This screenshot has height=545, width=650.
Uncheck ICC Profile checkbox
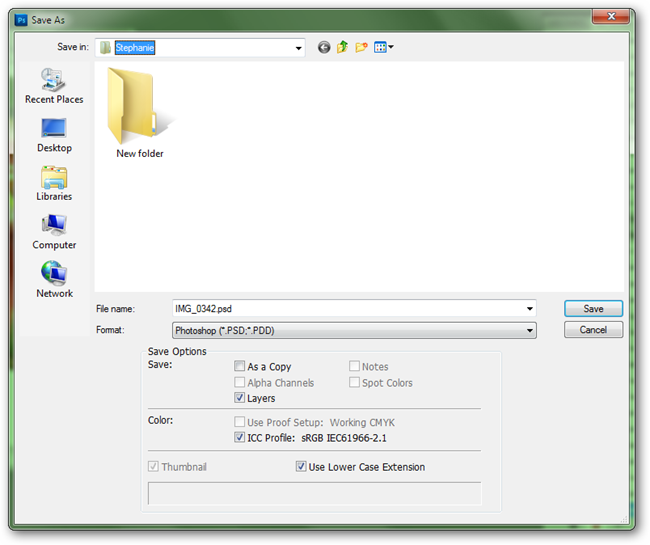239,437
